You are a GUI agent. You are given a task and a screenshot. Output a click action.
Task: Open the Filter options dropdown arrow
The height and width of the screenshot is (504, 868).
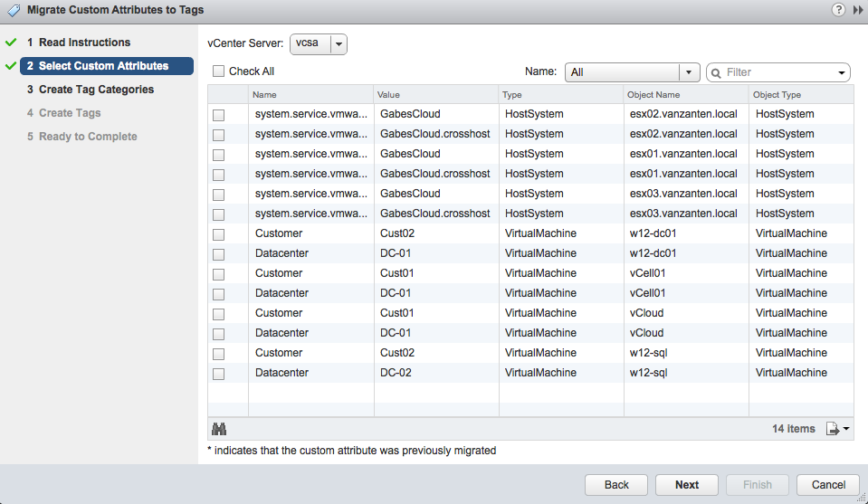842,73
